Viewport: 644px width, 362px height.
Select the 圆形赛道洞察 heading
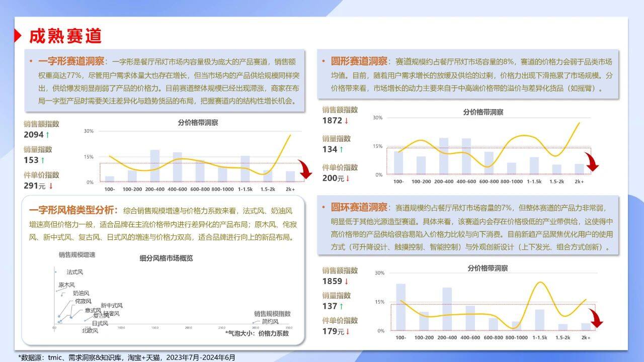click(x=359, y=62)
